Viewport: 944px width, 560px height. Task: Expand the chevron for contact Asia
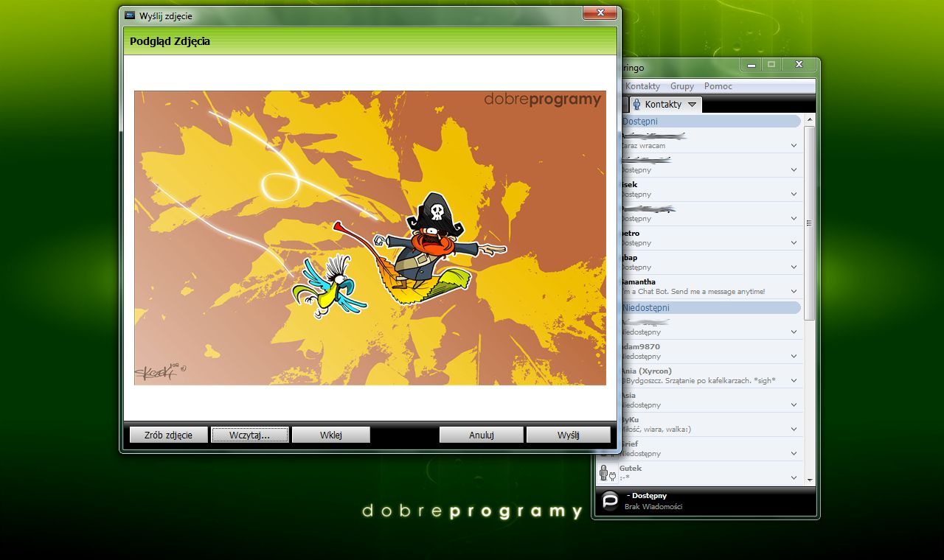794,405
